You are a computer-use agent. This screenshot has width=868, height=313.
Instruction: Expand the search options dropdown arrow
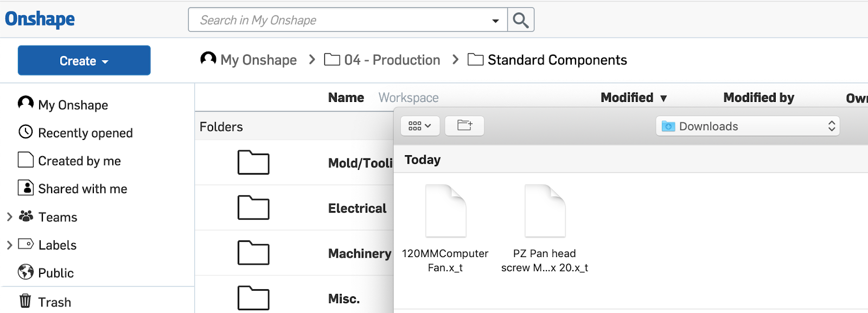click(495, 21)
